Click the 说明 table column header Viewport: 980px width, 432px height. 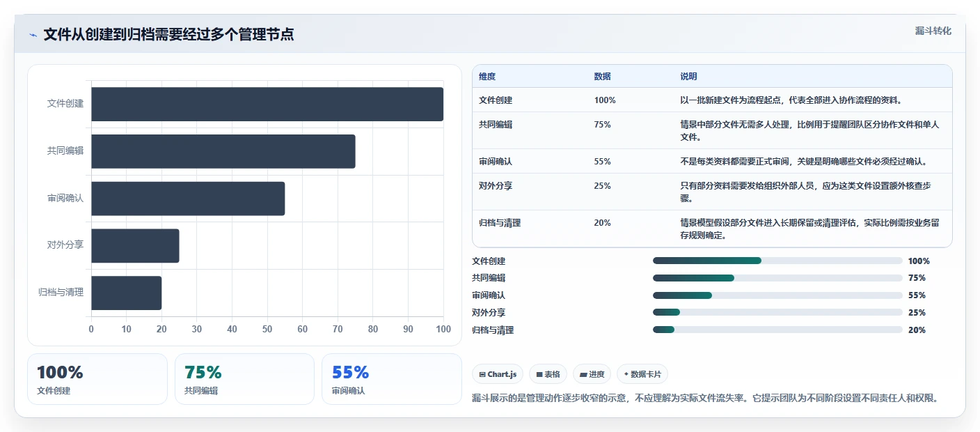688,77
